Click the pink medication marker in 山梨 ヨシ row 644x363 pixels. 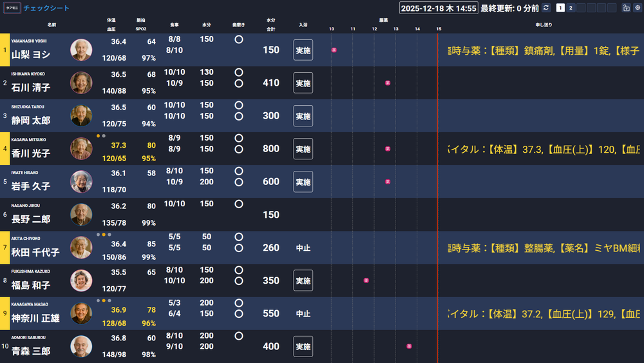click(334, 50)
